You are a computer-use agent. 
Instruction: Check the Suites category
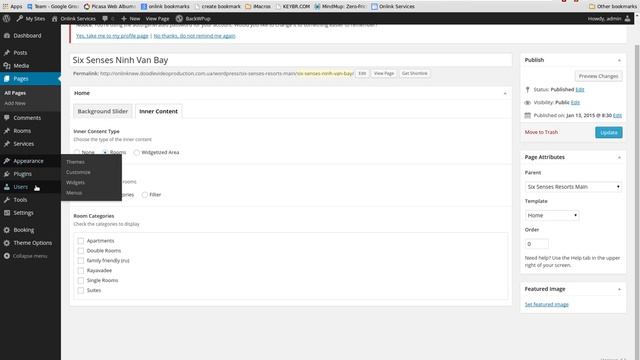pos(81,290)
